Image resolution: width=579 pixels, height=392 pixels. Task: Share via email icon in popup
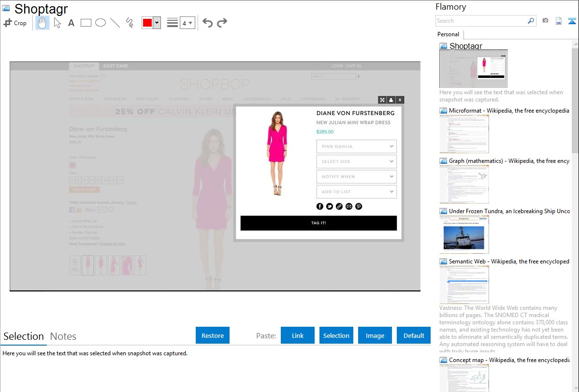click(349, 206)
